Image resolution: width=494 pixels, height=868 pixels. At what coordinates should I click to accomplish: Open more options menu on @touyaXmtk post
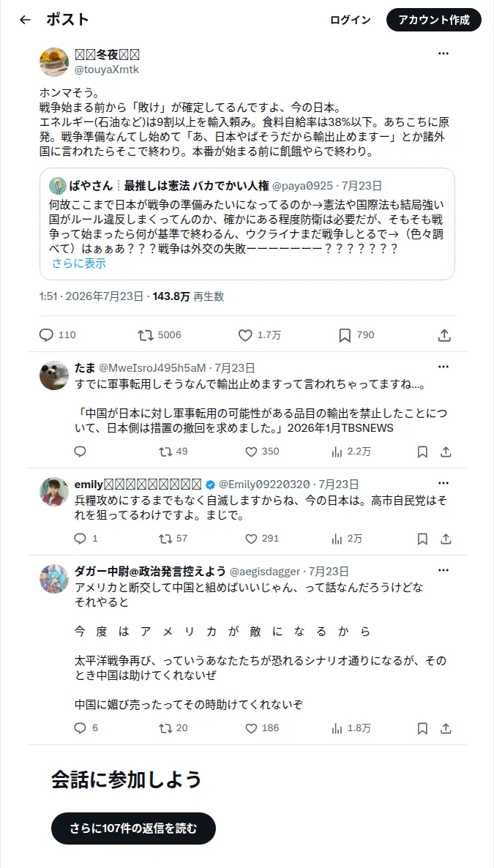[x=443, y=53]
